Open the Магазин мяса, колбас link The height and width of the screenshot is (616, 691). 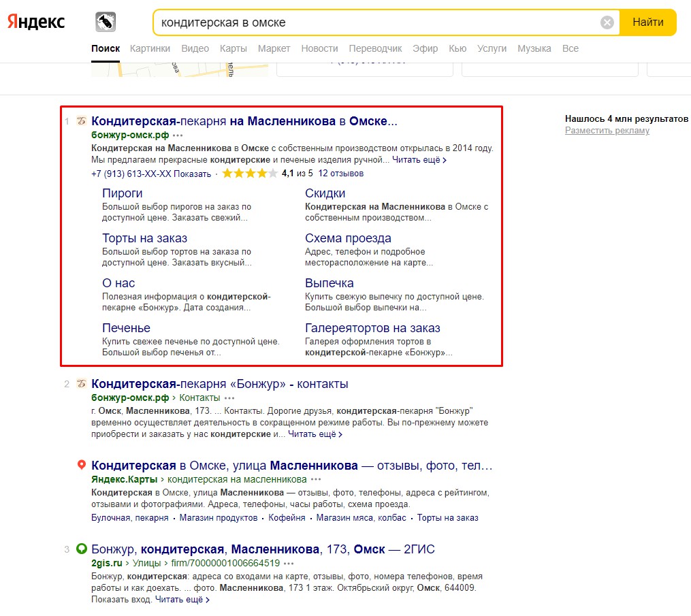pyautogui.click(x=361, y=518)
